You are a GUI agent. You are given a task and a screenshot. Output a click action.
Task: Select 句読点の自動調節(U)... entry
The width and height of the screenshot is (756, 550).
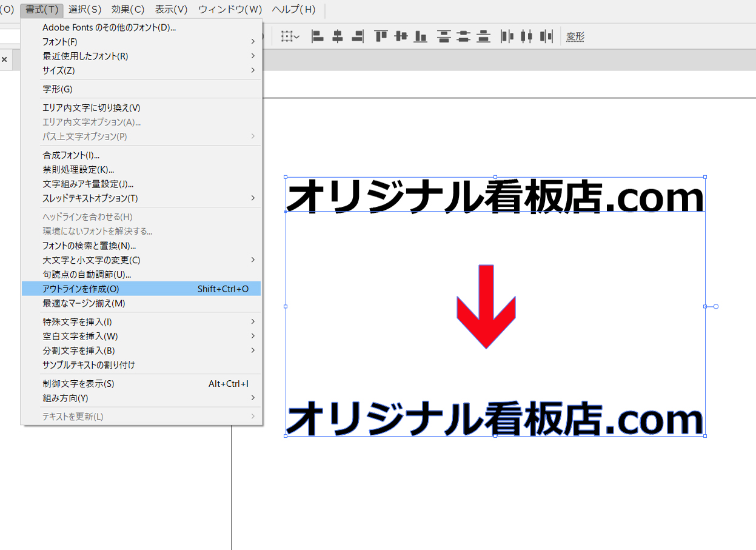pyautogui.click(x=141, y=275)
